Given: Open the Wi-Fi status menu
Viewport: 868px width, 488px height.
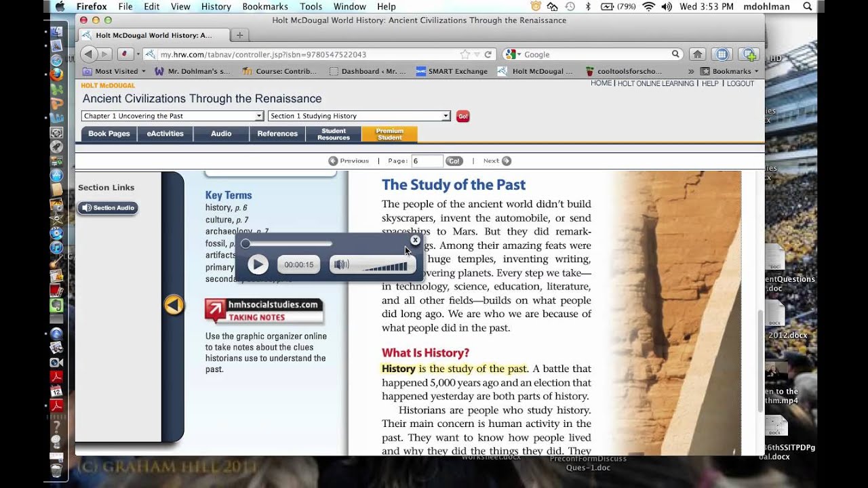Looking at the screenshot, I should pyautogui.click(x=649, y=6).
